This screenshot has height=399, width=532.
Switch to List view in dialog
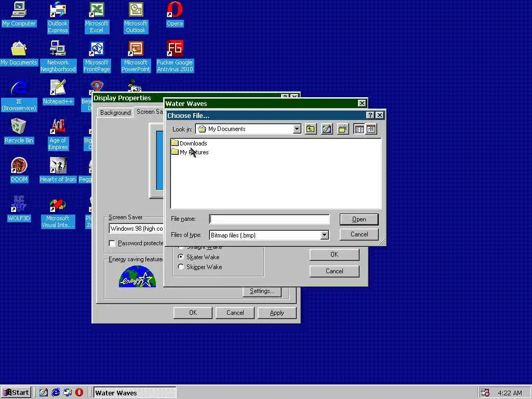click(x=359, y=129)
